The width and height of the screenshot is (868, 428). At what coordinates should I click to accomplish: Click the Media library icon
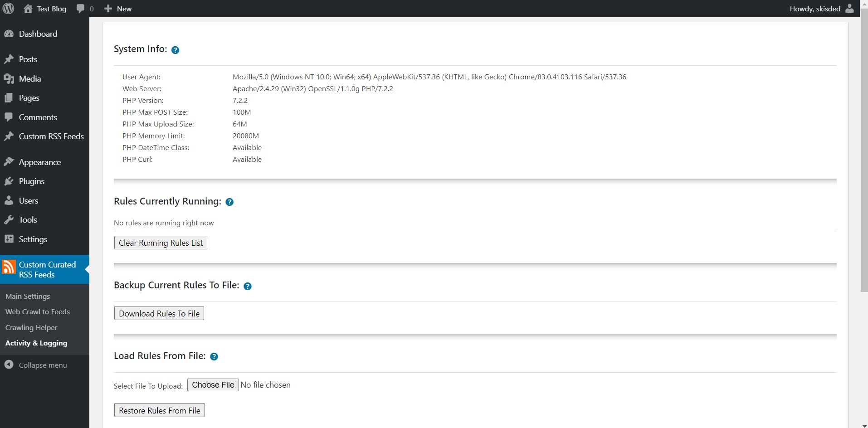(9, 79)
